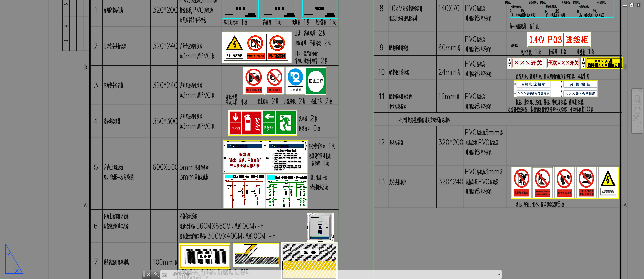Image resolution: width=644 pixels, height=279 pixels.
Task: Select the high voltage danger warning sign
Action: point(234,47)
